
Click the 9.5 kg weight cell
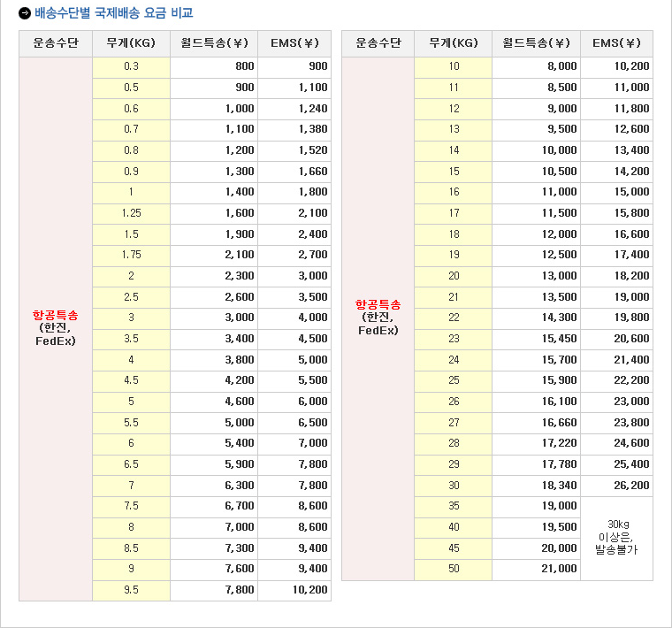point(131,590)
